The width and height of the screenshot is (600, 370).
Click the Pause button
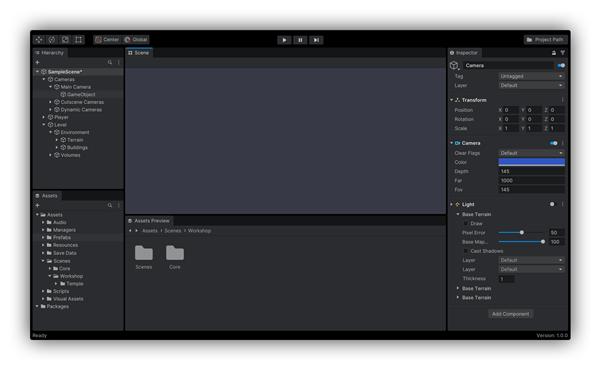pos(300,40)
